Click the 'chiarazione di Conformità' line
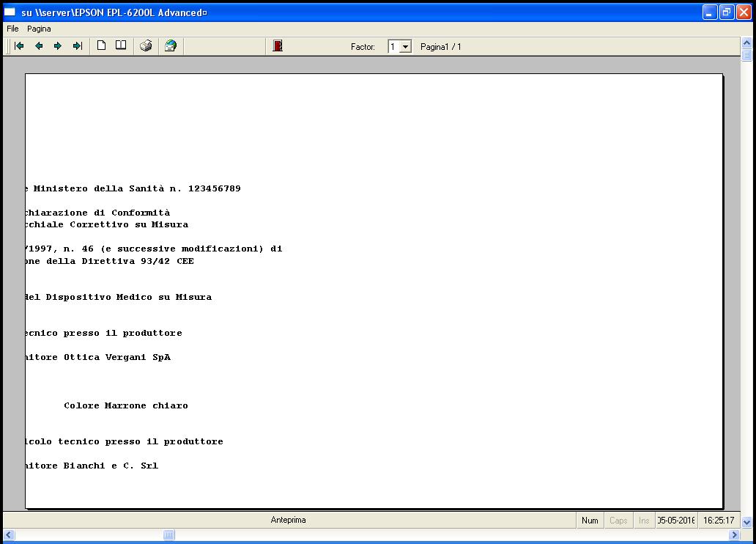 pyautogui.click(x=98, y=213)
